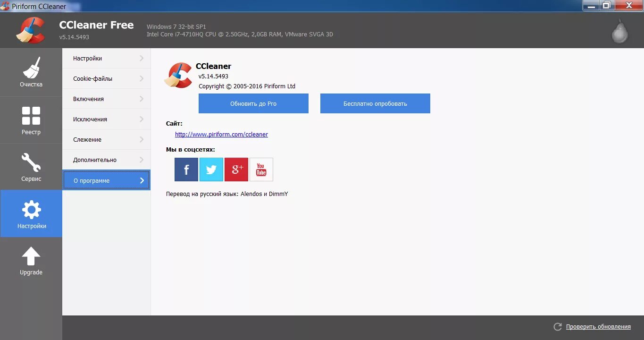Open the Включения settings page
The image size is (644, 340).
[x=107, y=99]
